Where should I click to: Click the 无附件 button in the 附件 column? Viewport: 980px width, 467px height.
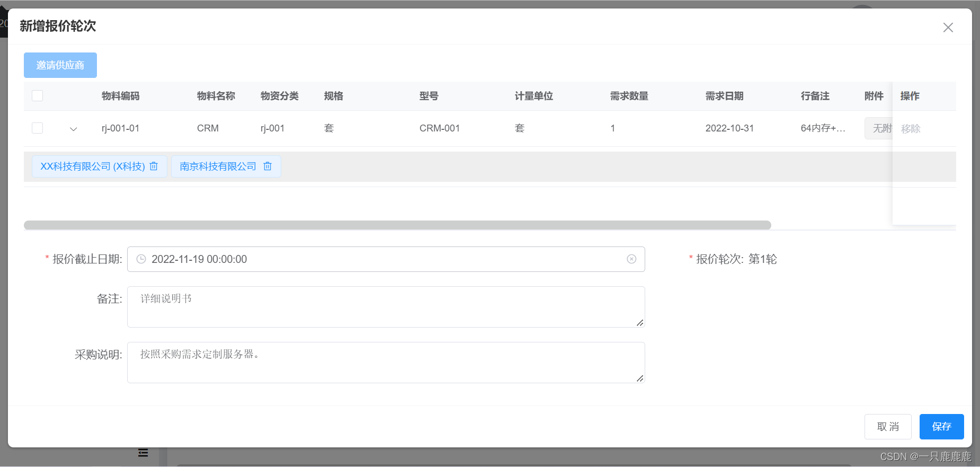879,128
